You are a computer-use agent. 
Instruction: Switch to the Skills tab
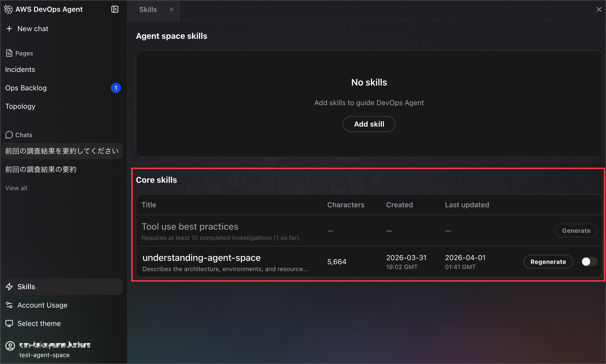pyautogui.click(x=148, y=10)
